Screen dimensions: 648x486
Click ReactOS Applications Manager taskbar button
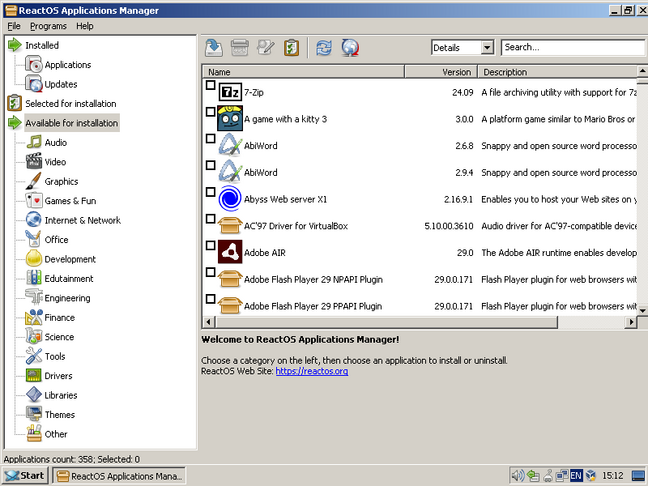(119, 476)
